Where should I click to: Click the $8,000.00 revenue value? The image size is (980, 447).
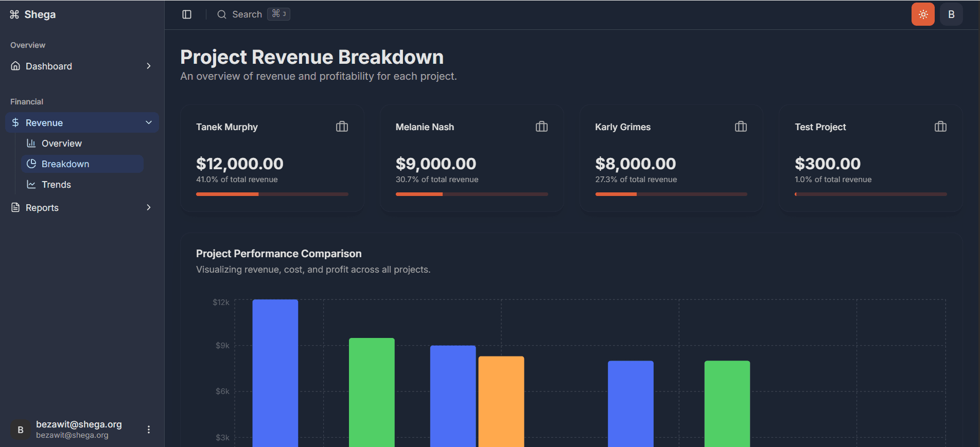(x=636, y=164)
